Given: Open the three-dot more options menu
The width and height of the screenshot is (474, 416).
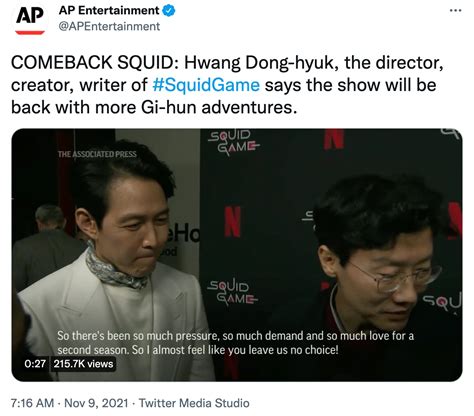Looking at the screenshot, I should (x=455, y=11).
